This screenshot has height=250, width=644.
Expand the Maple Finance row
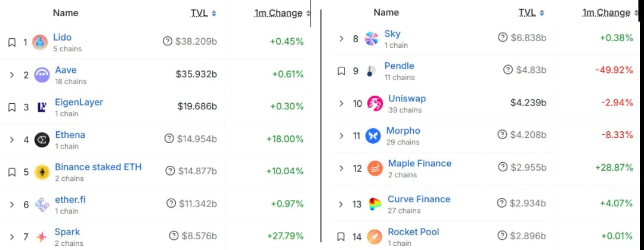tap(341, 168)
